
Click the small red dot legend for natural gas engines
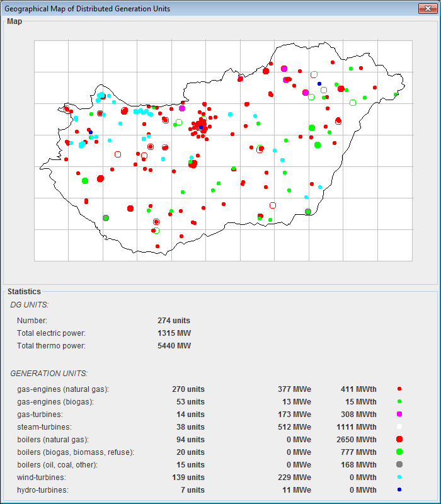399,389
